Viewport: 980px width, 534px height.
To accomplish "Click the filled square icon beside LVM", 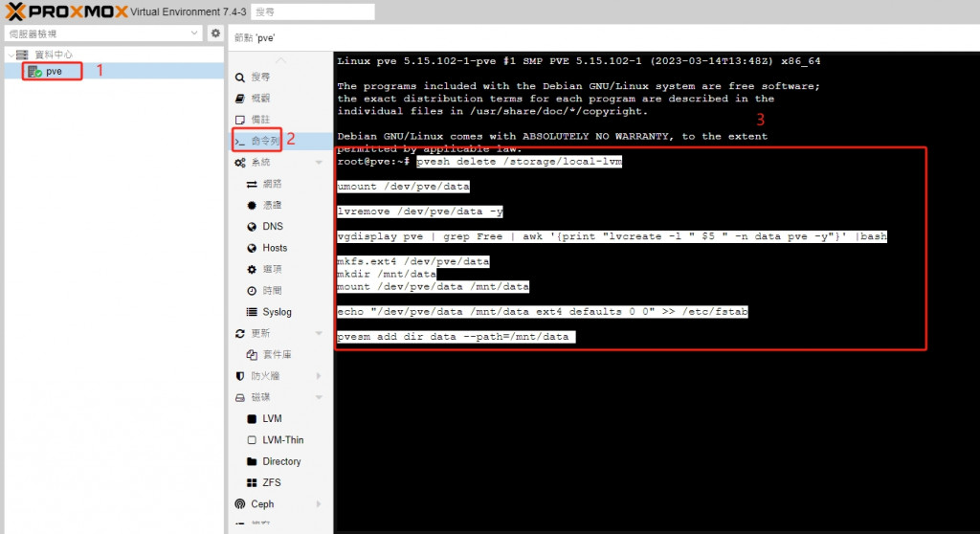I will (252, 419).
